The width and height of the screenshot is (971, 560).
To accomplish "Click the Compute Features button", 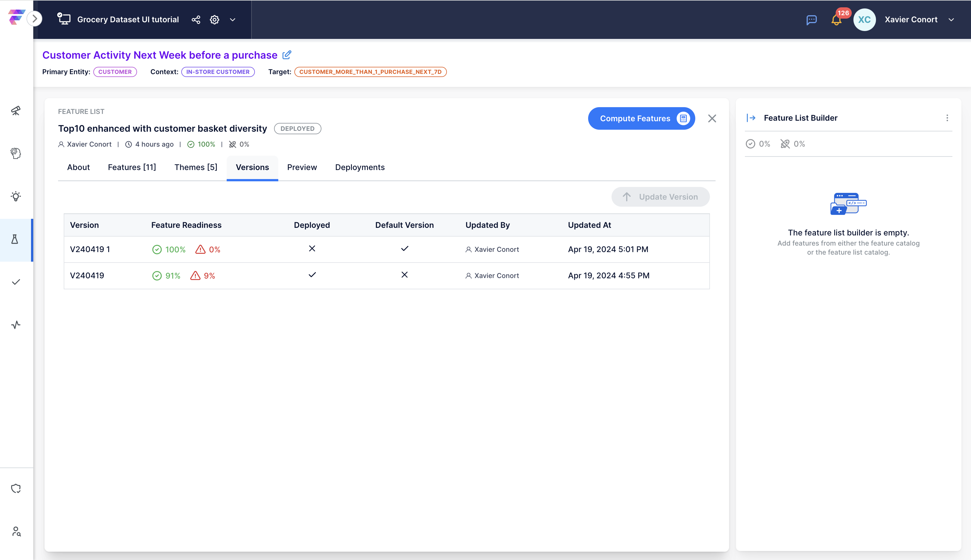I will 641,118.
